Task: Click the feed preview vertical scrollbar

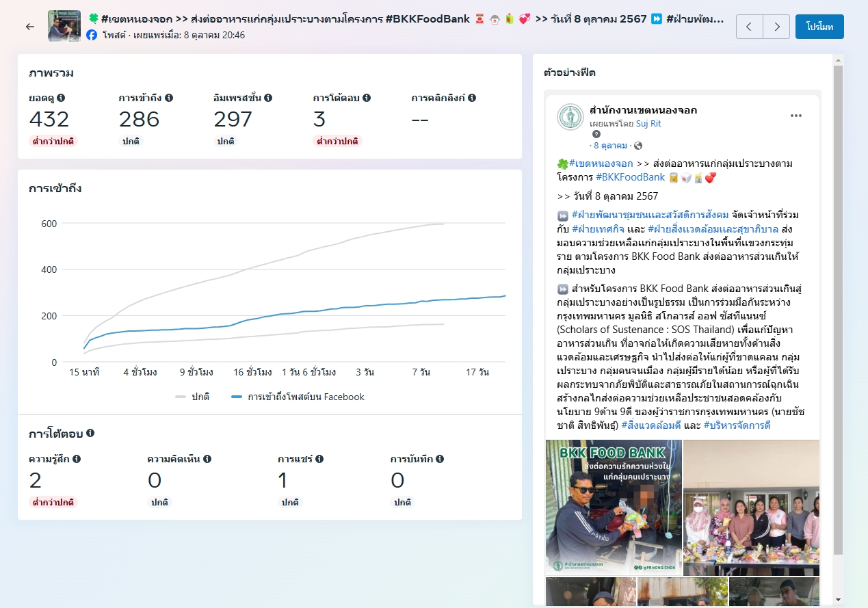Action: (x=838, y=308)
